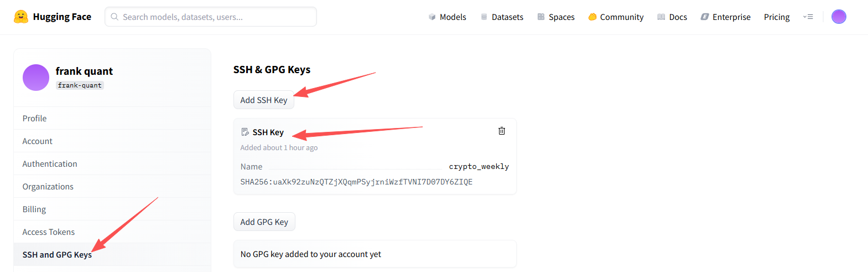Click the Hugging Face logo icon
This screenshot has width=868, height=272.
pos(21,17)
